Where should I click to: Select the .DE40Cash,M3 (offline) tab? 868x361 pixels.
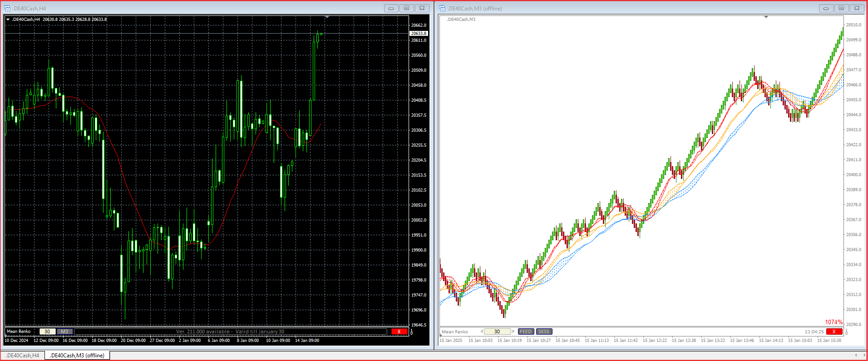[x=77, y=356]
